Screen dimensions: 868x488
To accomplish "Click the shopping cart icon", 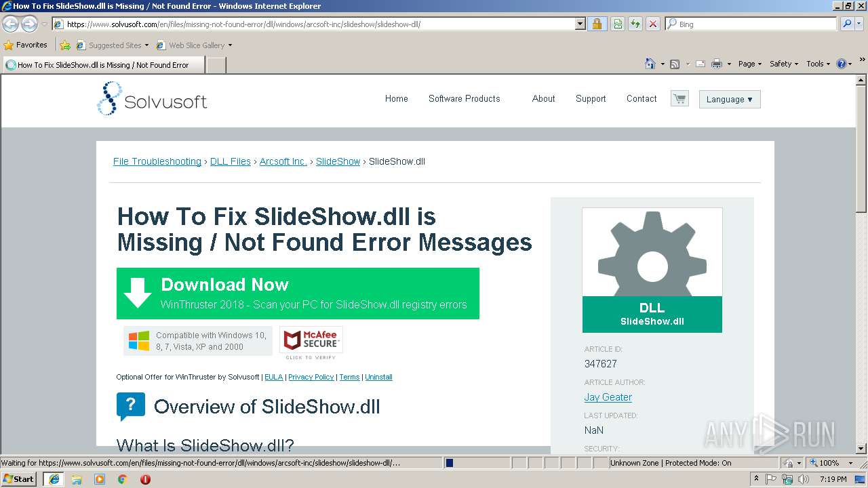I will [679, 98].
